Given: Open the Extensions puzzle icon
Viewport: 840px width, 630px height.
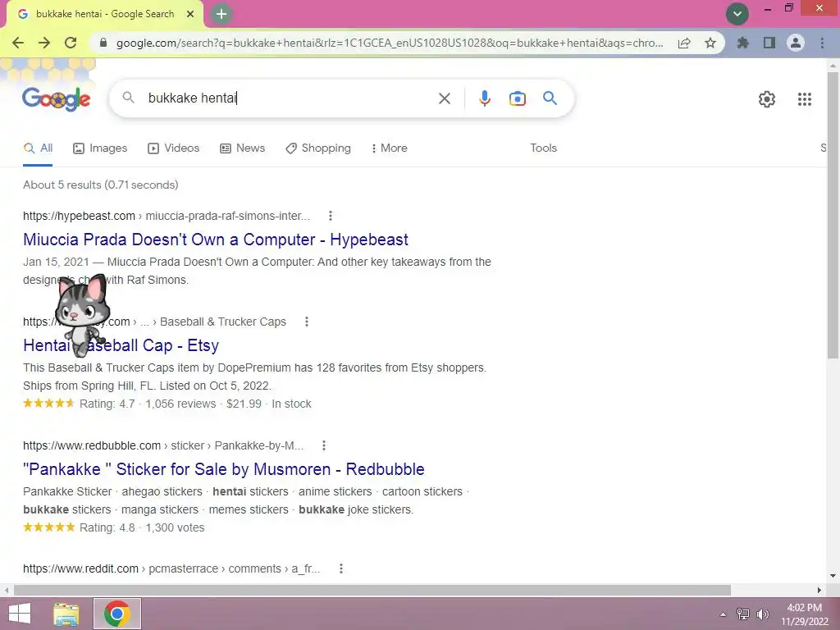Looking at the screenshot, I should point(742,43).
